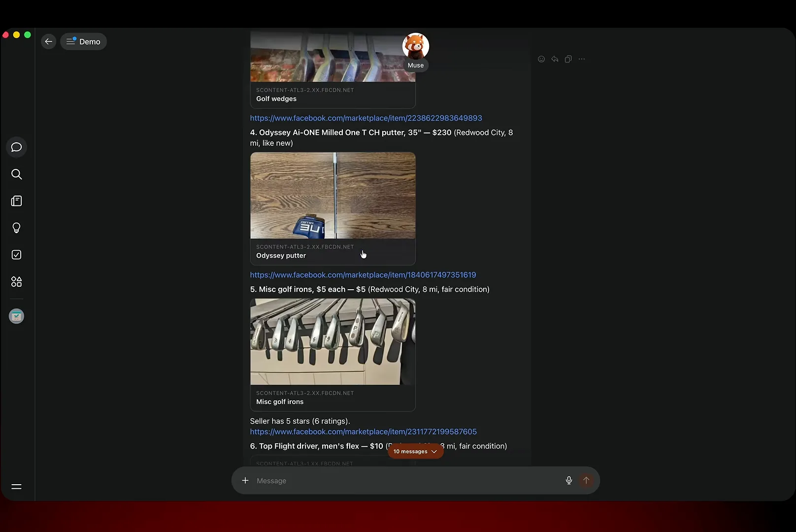Viewport: 796px width, 532px height.
Task: Open the Golf wedges image thumbnail
Action: [x=333, y=57]
